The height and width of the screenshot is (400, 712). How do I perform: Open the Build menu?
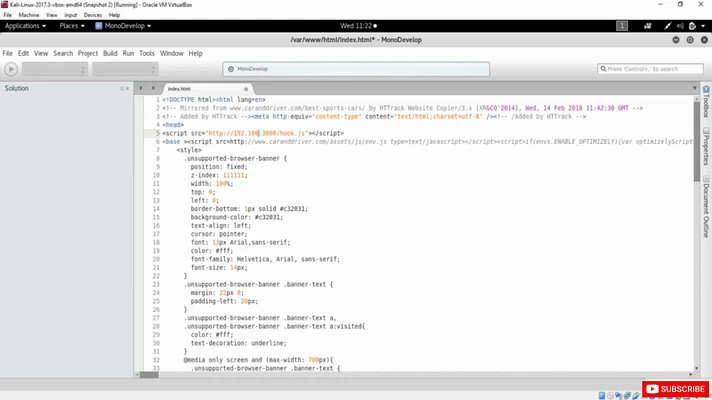pos(110,53)
